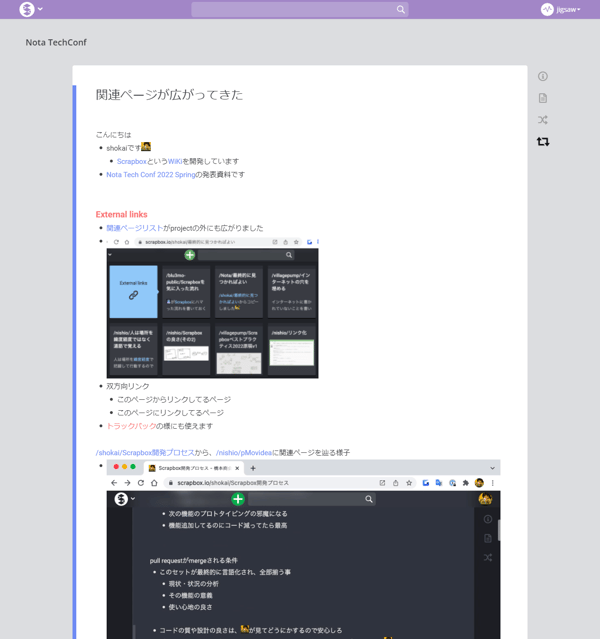This screenshot has height=639, width=600.
Task: Click the こんにちは line
Action: coord(113,134)
